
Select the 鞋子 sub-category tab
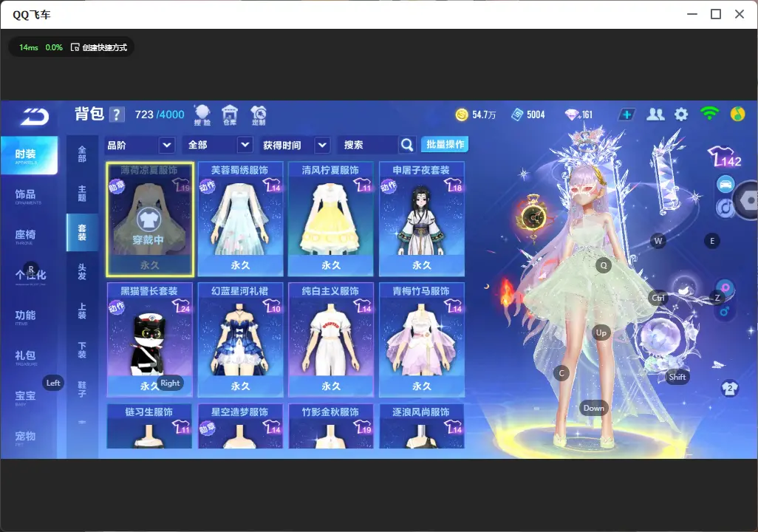pos(82,389)
